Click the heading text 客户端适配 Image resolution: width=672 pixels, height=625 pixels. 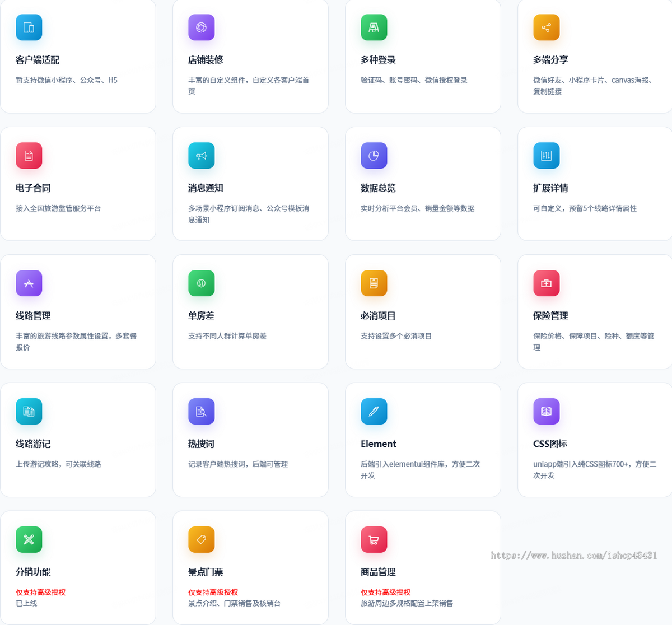pos(38,60)
